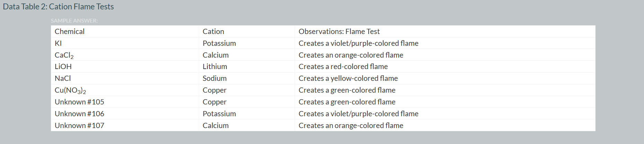Select the "Creates a yellow-colored flame" observation
Screen dimensions: 644x144
pos(348,78)
